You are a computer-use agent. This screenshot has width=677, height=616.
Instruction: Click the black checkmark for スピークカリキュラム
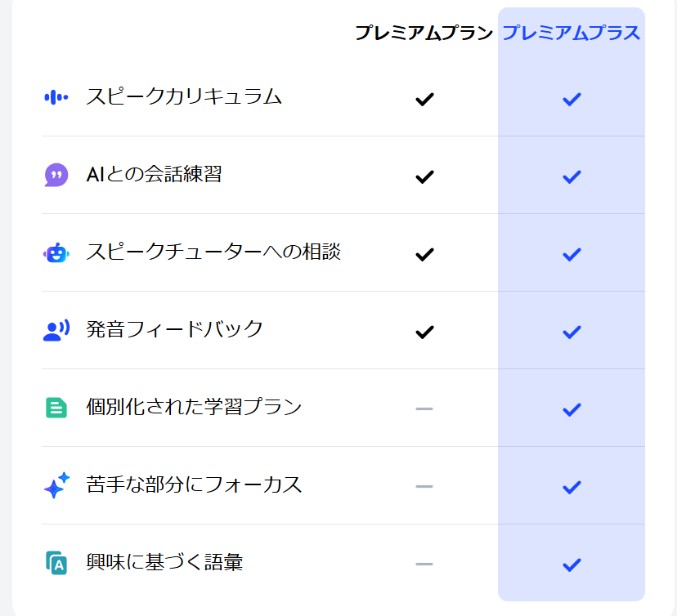[x=424, y=99]
